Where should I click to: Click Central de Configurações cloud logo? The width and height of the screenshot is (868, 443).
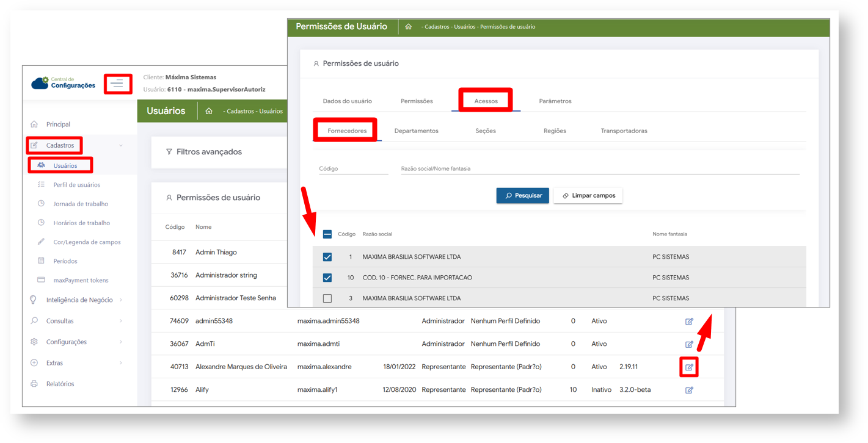(40, 83)
